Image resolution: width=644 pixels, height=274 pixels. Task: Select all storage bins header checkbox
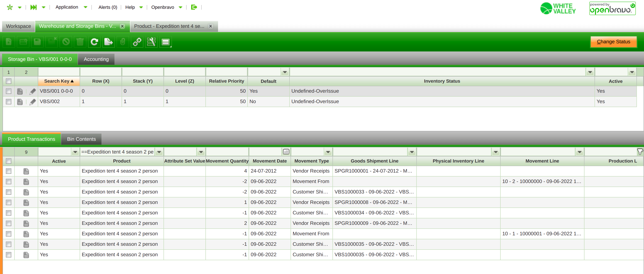click(9, 81)
